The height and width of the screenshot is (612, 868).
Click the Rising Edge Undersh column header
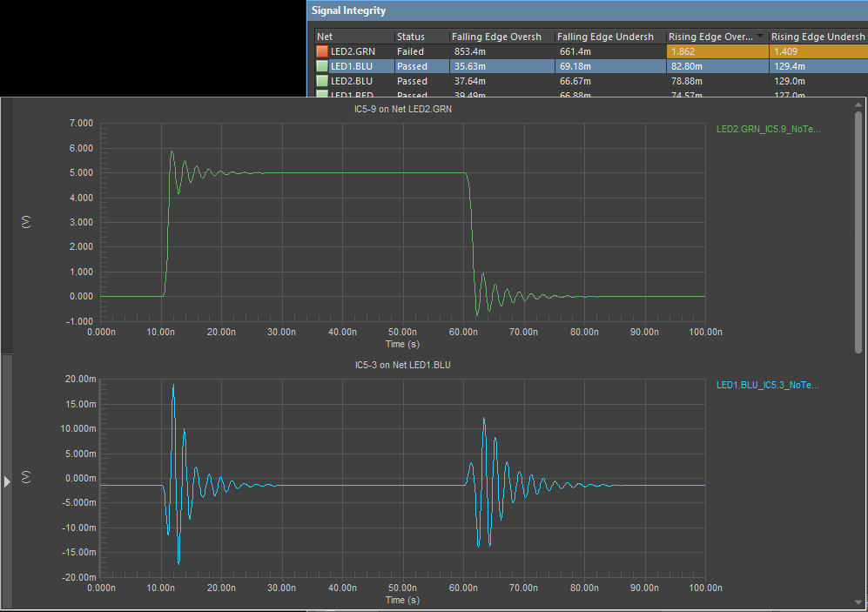(817, 37)
